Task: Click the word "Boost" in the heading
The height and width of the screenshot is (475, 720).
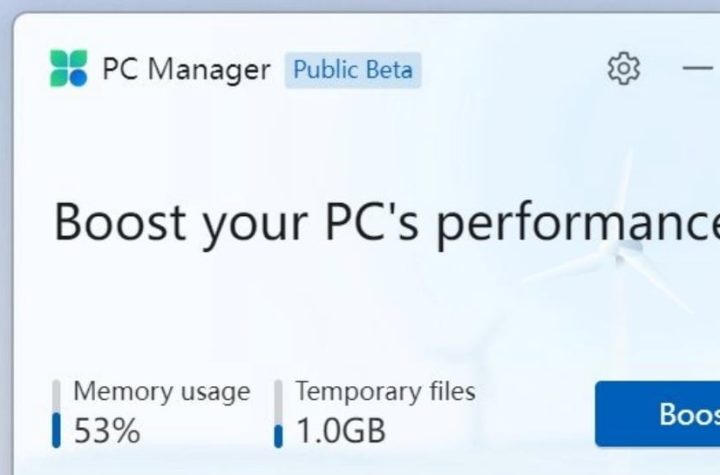Action: 120,221
